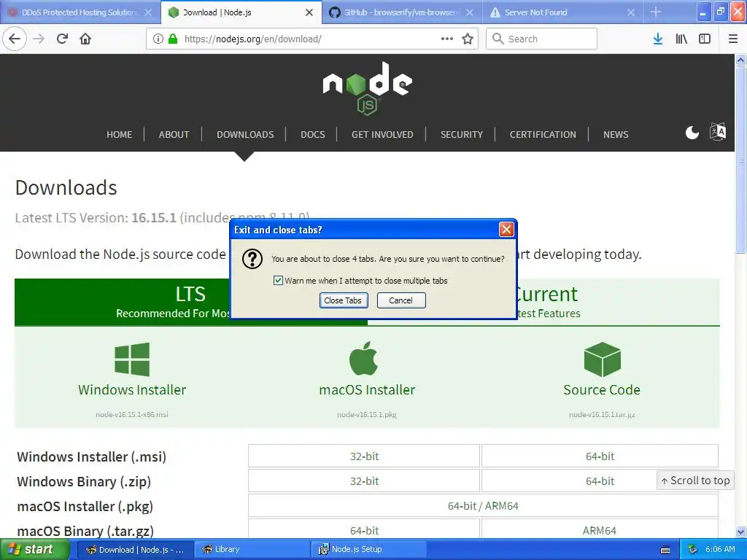747x560 pixels.
Task: Show site information icon in address bar
Action: 158,39
